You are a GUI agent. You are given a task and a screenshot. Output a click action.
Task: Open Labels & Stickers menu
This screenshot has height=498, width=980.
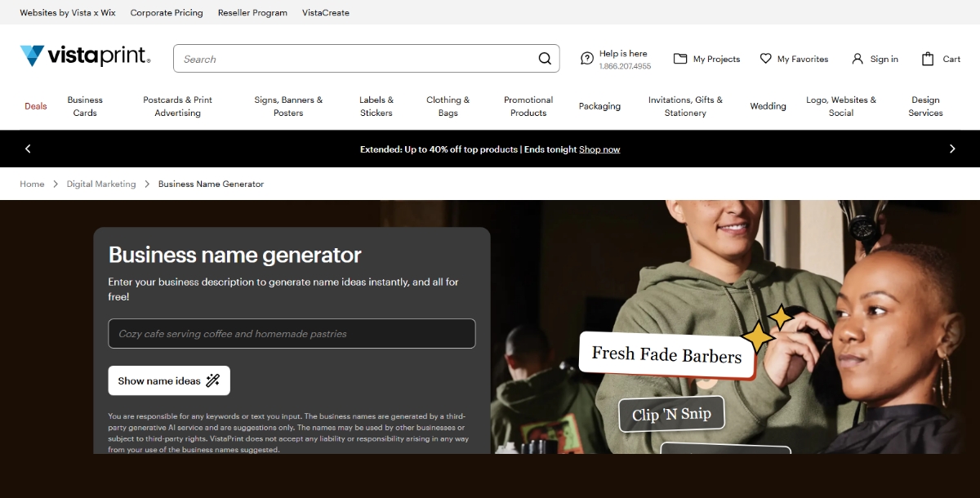[376, 106]
